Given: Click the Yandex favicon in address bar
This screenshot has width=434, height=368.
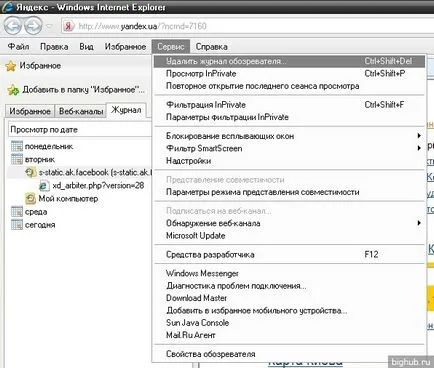Looking at the screenshot, I should click(68, 26).
